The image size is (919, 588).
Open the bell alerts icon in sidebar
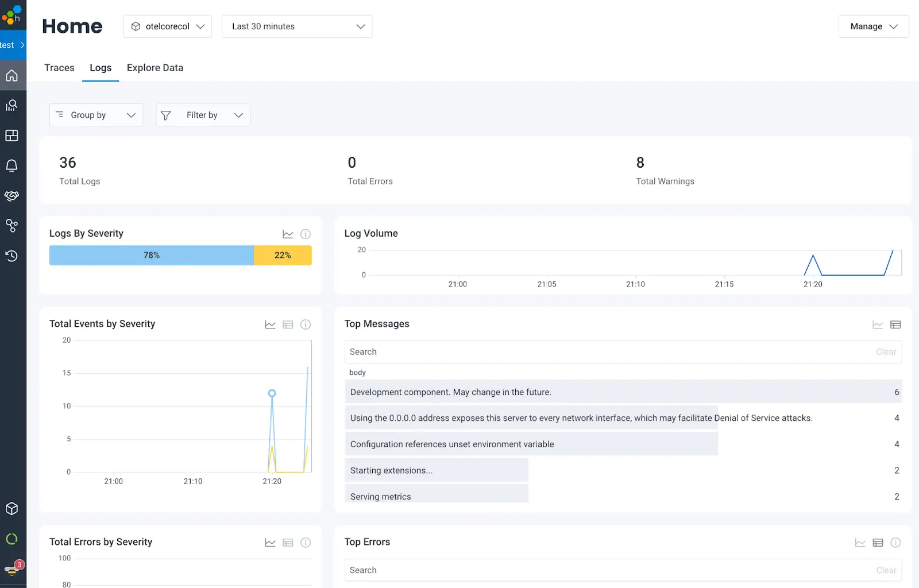point(12,166)
